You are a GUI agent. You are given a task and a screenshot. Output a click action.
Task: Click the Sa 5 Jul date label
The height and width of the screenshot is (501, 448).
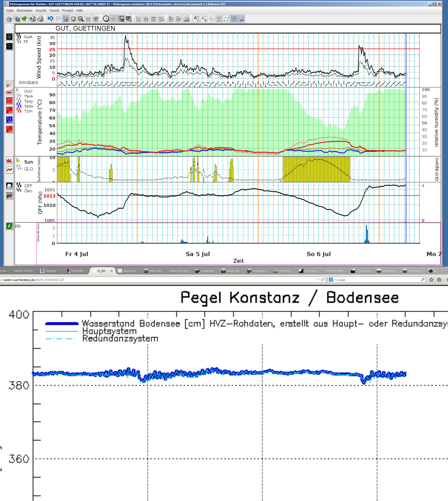(198, 254)
